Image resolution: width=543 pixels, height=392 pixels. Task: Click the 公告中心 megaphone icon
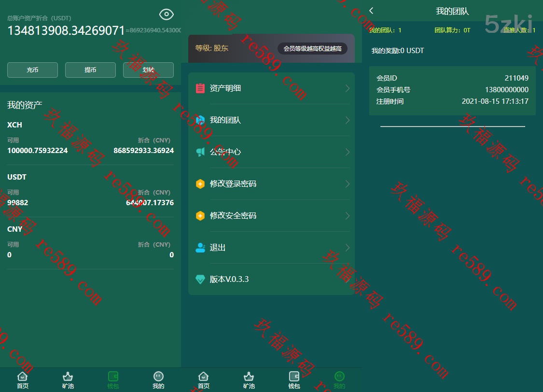point(200,152)
